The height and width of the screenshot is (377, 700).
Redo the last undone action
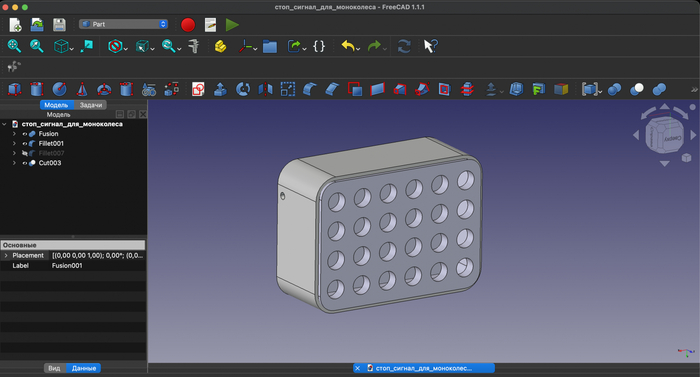[x=374, y=46]
